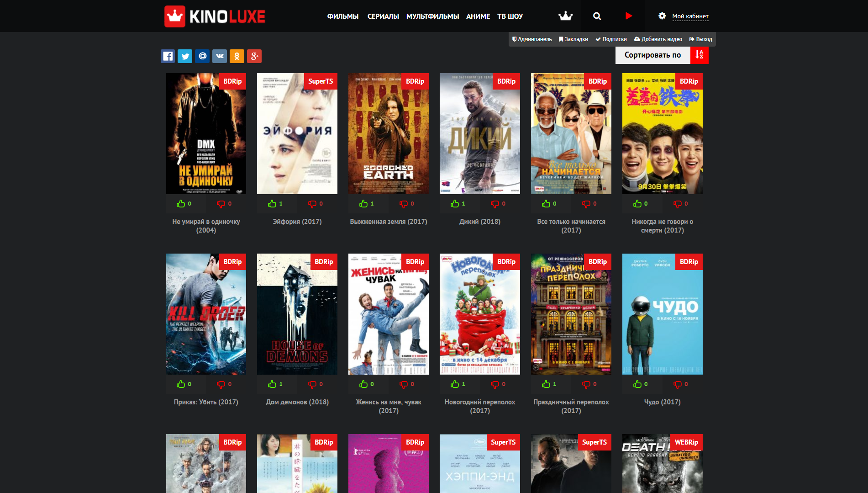Viewport: 868px width, 493px height.
Task: Share on VK
Action: (220, 56)
